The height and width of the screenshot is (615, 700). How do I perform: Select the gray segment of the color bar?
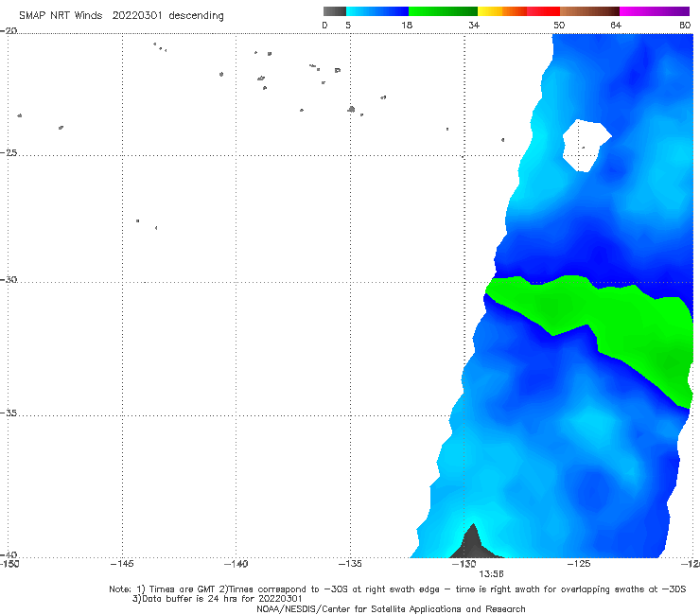coord(335,11)
